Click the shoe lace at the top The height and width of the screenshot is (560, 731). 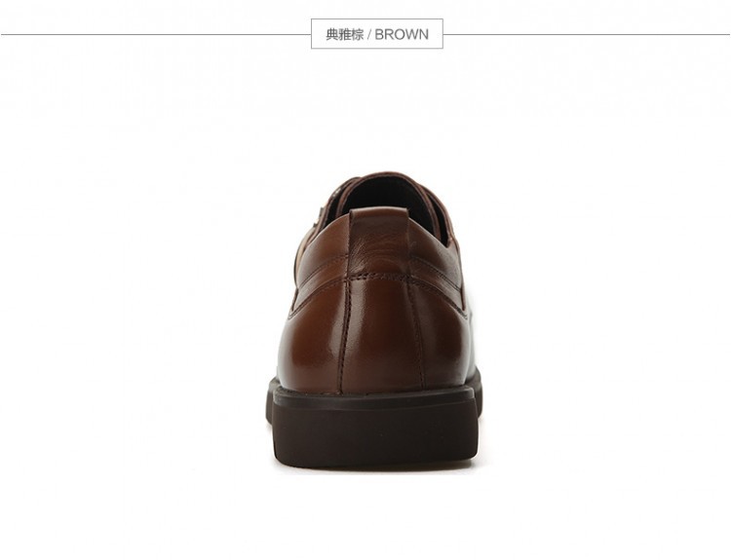(x=373, y=179)
